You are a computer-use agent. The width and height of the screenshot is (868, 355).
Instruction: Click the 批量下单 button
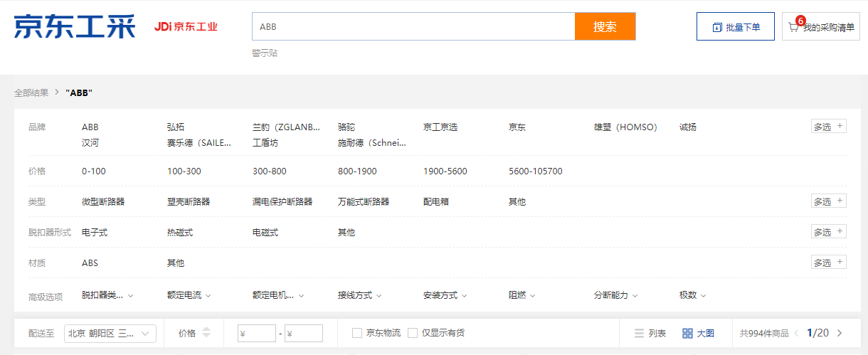[x=735, y=26]
